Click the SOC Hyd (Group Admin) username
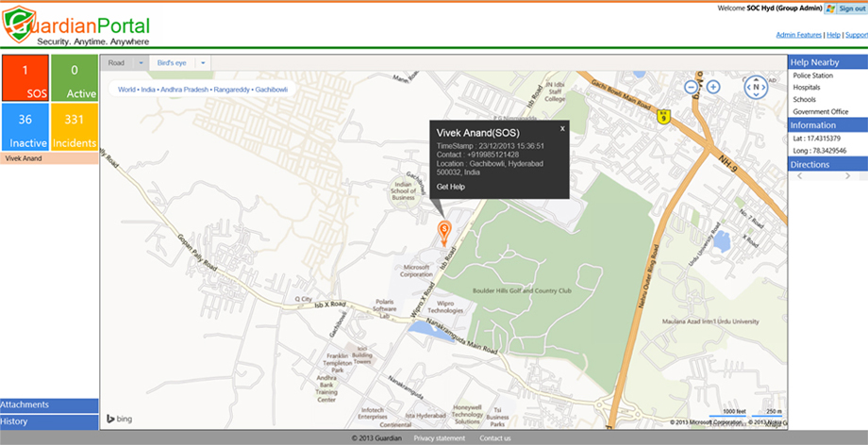868x445 pixels. pyautogui.click(x=784, y=8)
